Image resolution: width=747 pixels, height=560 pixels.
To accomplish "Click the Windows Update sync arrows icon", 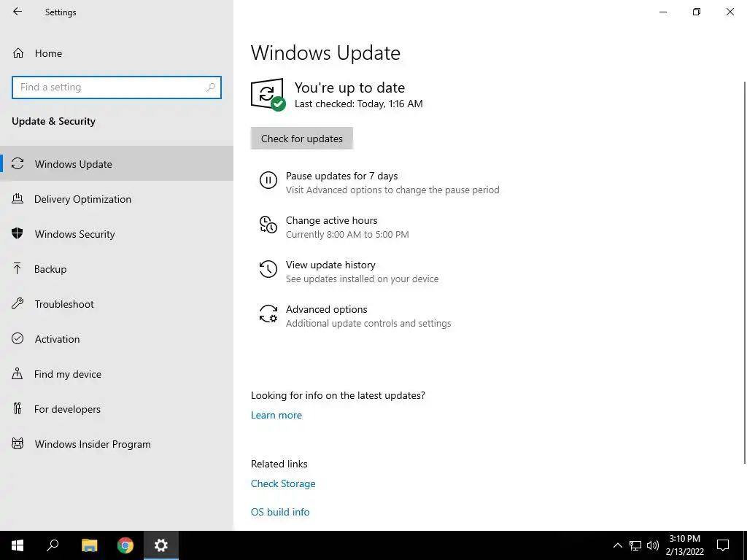I will (18, 163).
